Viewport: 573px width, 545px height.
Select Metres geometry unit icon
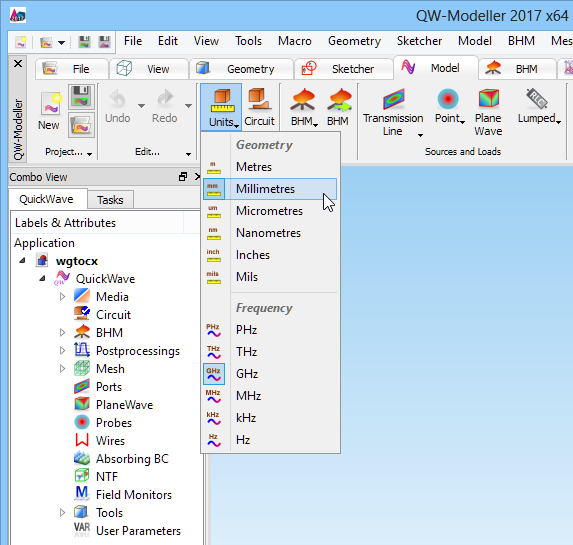(214, 167)
